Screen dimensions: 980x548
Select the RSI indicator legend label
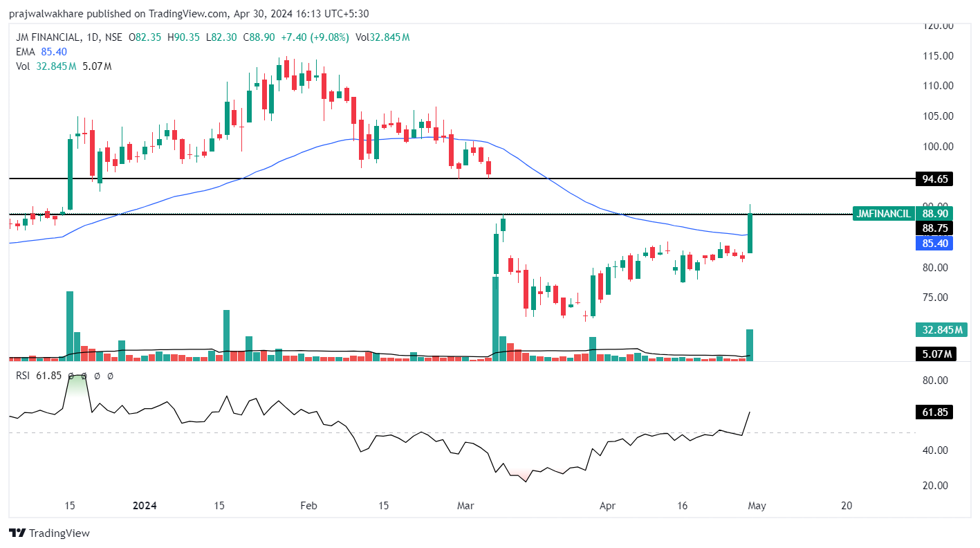click(x=24, y=376)
